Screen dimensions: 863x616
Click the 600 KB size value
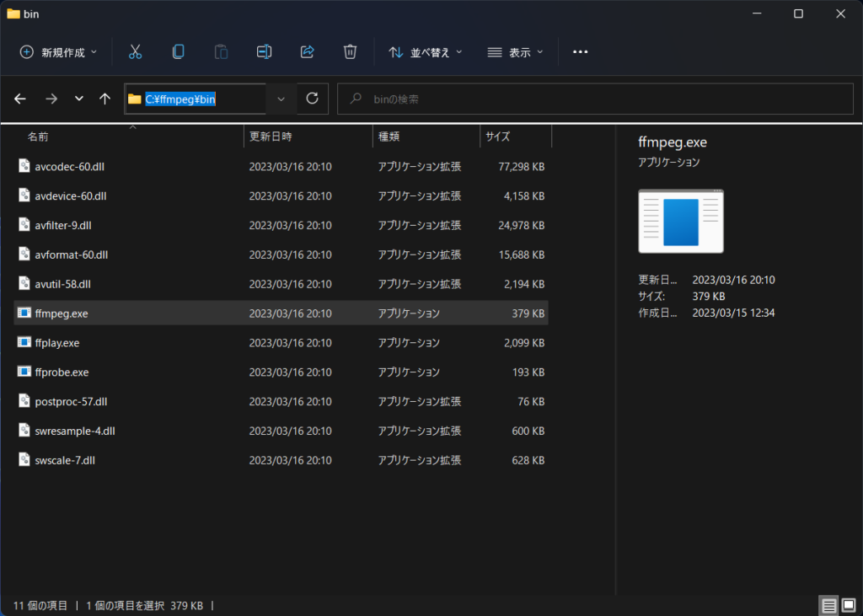528,431
